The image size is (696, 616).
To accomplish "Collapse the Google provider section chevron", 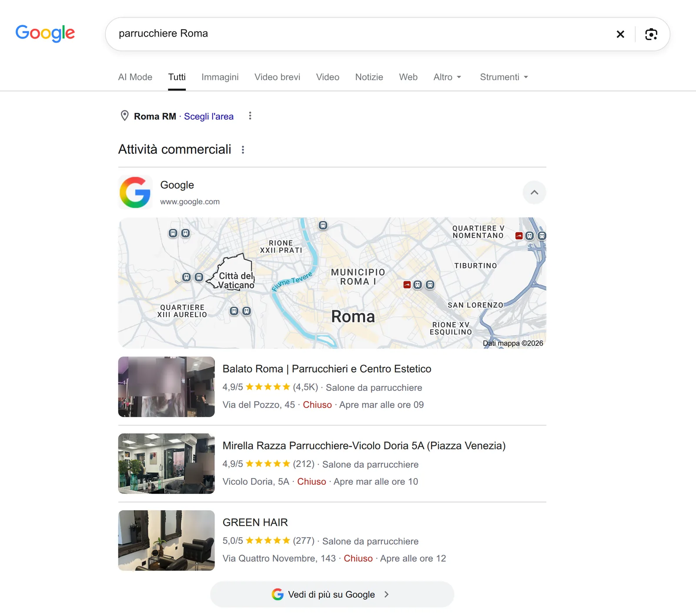I will pos(534,192).
